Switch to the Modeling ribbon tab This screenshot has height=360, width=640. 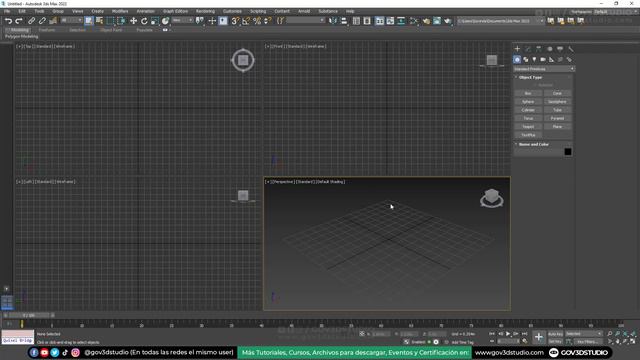(19, 30)
